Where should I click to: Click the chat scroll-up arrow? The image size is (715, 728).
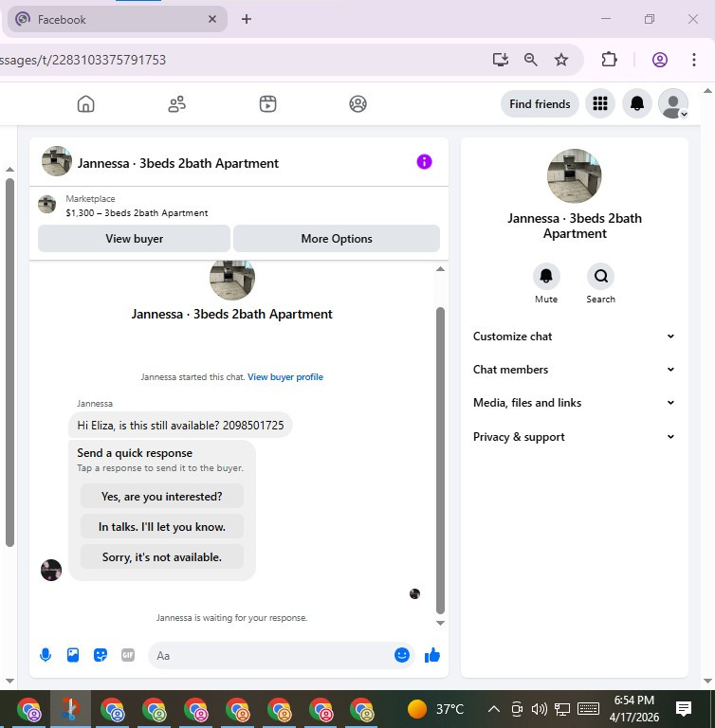440,269
